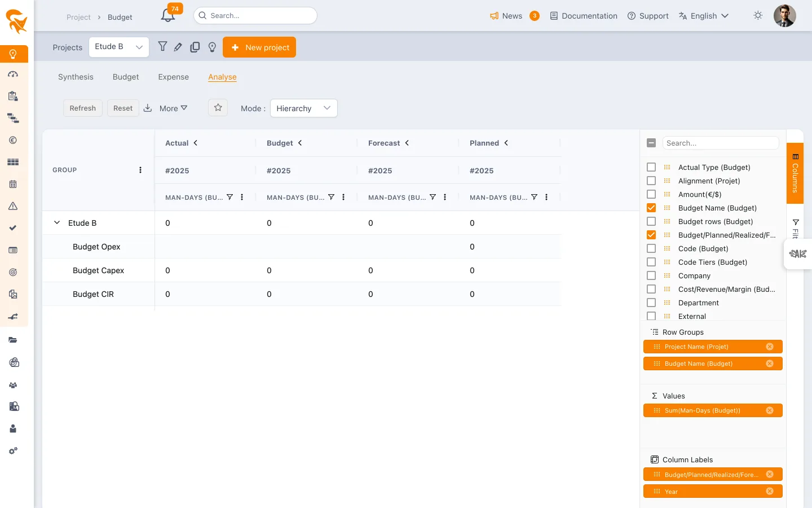Click the lightbulb icon next to New project
The height and width of the screenshot is (508, 812).
pyautogui.click(x=212, y=47)
